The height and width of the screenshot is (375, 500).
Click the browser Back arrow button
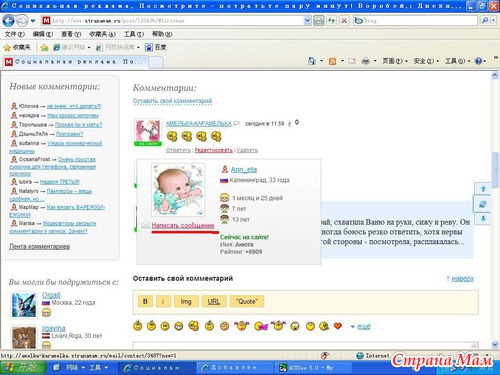9,21
